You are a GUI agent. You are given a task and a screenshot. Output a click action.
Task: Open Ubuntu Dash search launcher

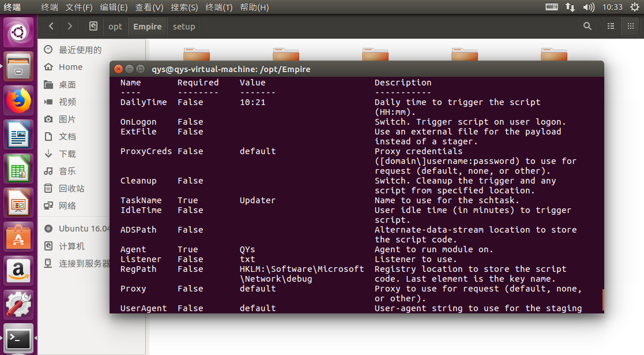[x=18, y=32]
